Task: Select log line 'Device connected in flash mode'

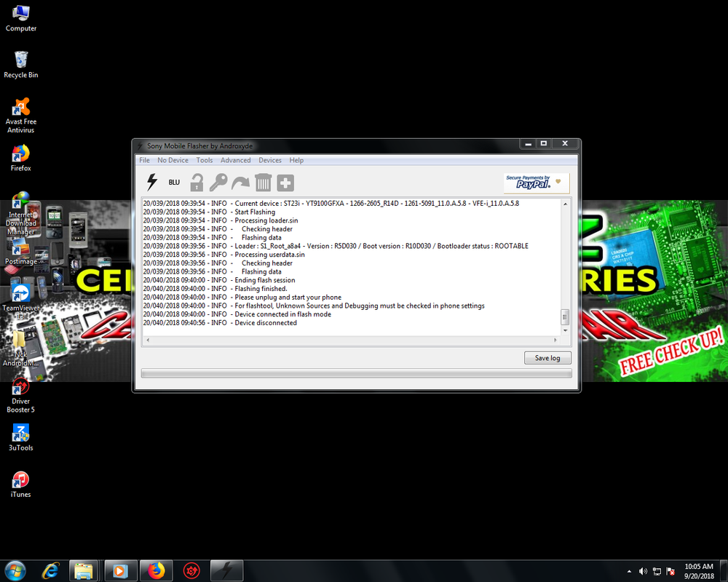Action: point(237,314)
